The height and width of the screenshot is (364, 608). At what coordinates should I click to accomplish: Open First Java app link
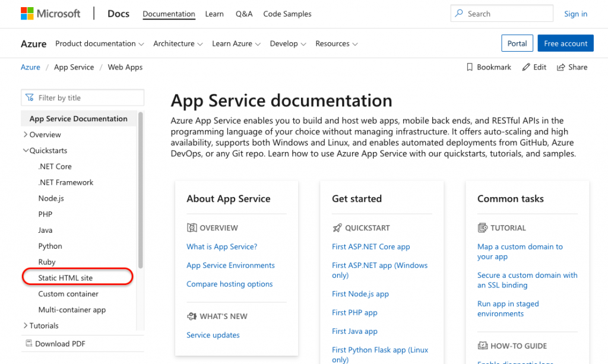coord(354,331)
